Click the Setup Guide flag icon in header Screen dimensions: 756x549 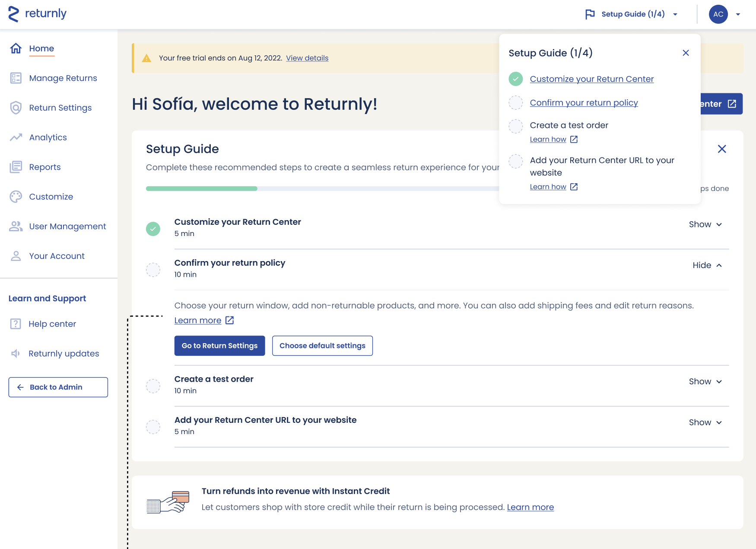[x=590, y=14]
